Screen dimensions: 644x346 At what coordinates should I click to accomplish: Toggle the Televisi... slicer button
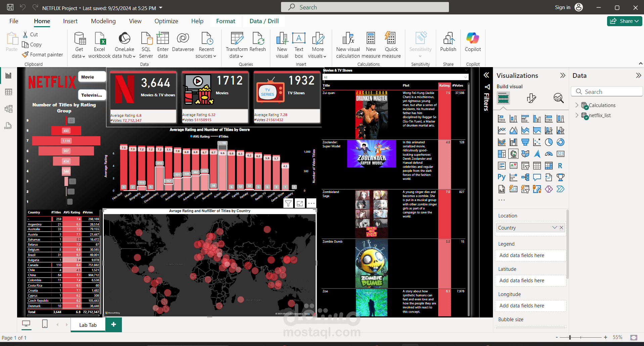point(92,95)
